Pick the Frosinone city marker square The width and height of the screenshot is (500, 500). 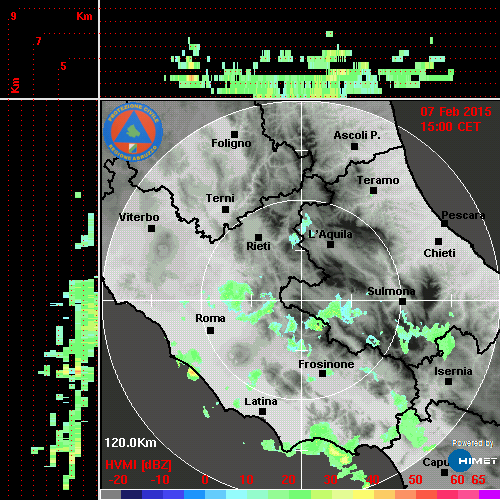pos(322,373)
